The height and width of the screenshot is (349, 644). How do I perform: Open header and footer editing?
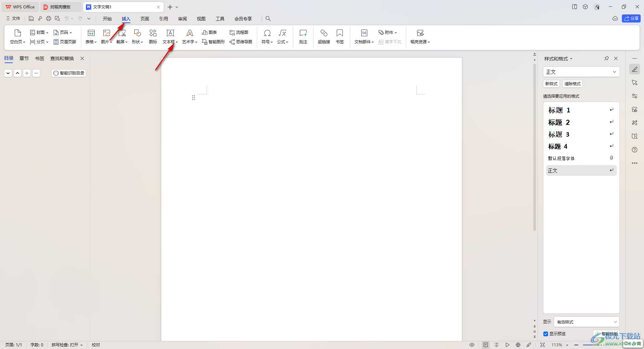point(65,42)
